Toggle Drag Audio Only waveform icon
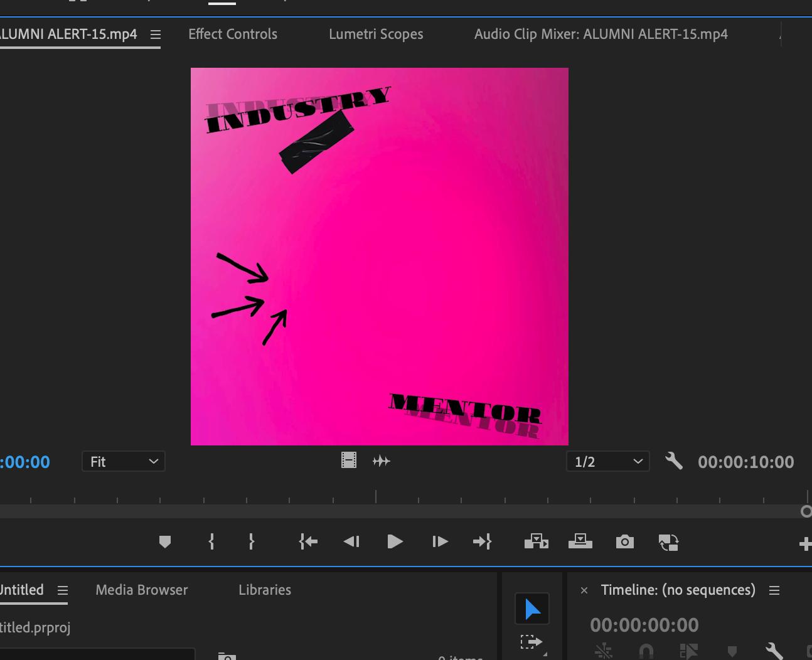This screenshot has width=812, height=660. [382, 461]
